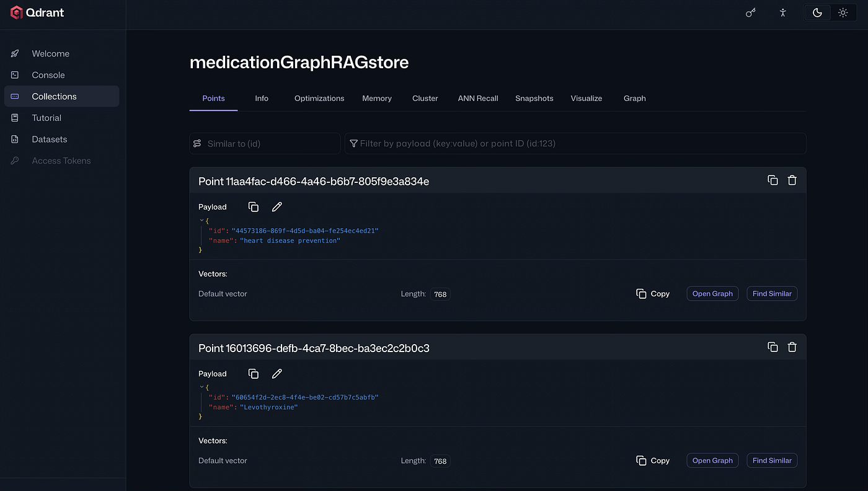Focus the Filter by payload input

point(575,143)
